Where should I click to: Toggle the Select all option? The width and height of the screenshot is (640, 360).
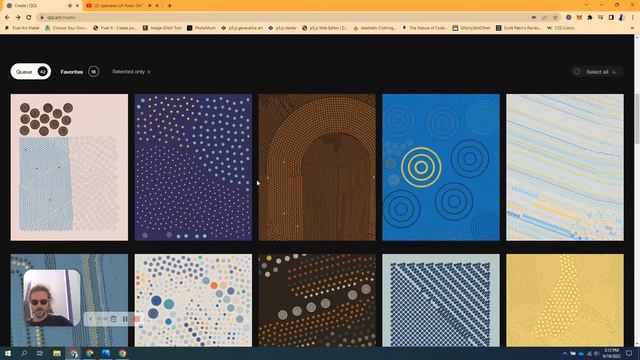[596, 72]
